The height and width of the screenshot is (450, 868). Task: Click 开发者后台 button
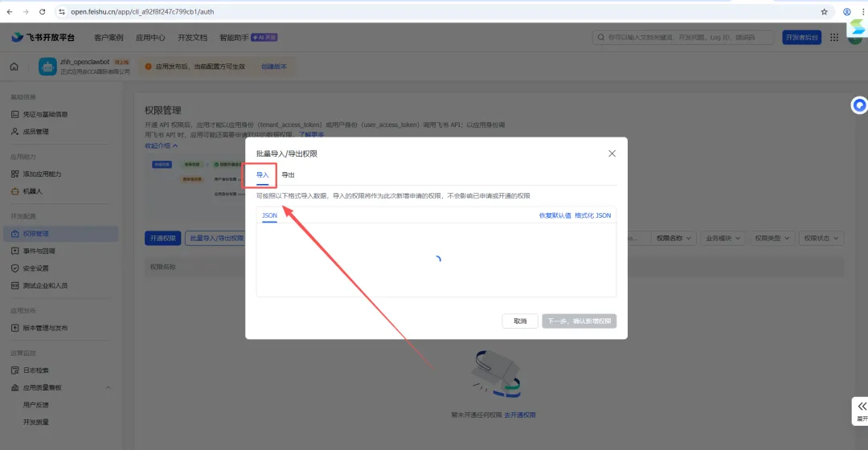801,37
